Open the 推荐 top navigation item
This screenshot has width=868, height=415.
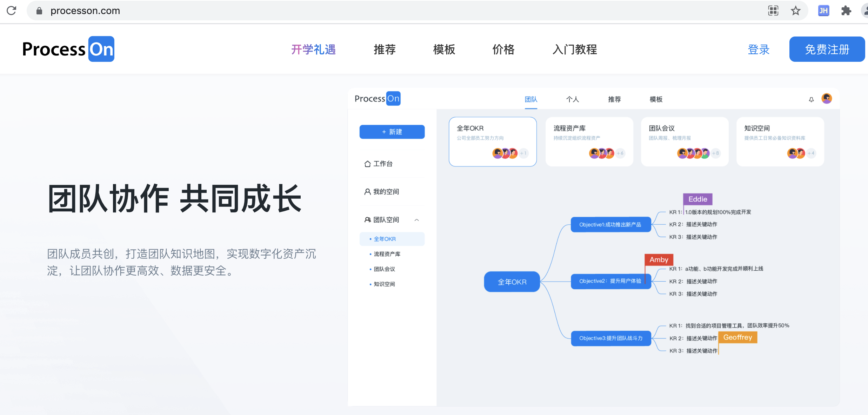tap(385, 50)
